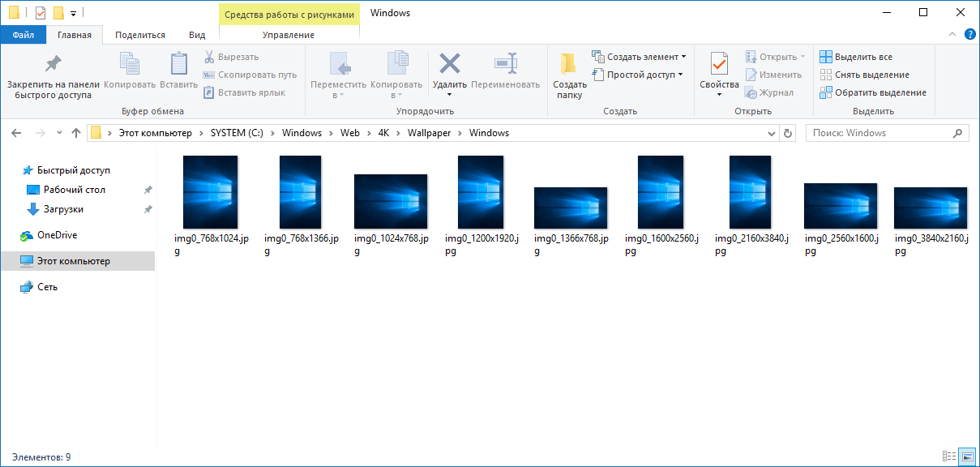
Task: Select all items with Выделить все
Action: tap(856, 57)
